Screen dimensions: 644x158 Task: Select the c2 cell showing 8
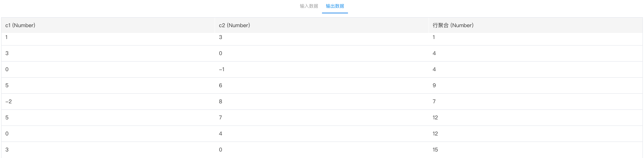point(322,102)
